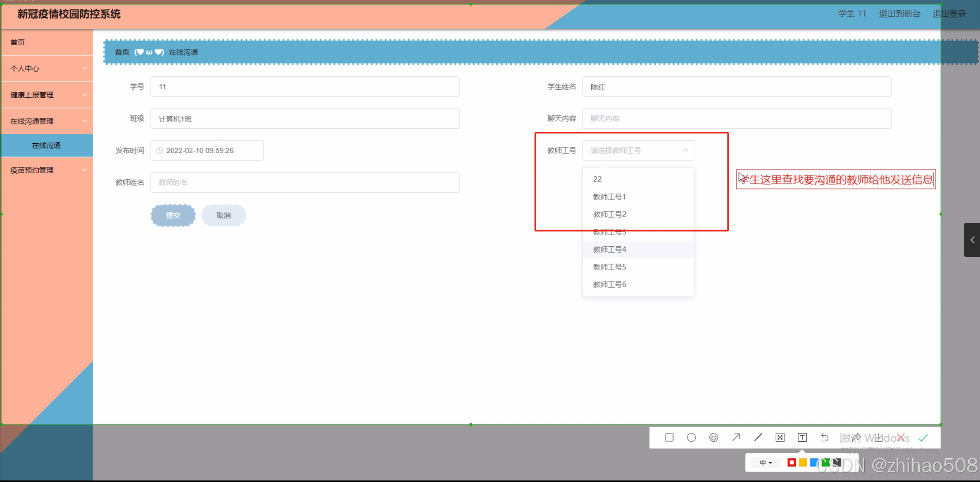The height and width of the screenshot is (482, 980).
Task: Select the pencil freehand tool
Action: (758, 438)
